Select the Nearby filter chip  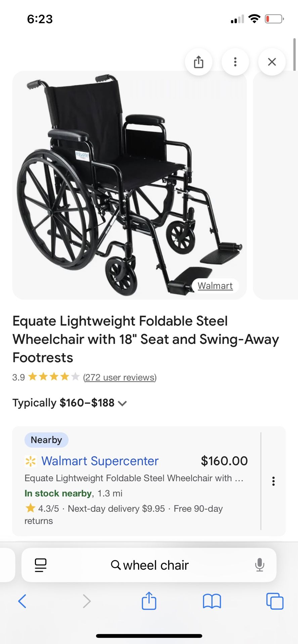pyautogui.click(x=46, y=440)
